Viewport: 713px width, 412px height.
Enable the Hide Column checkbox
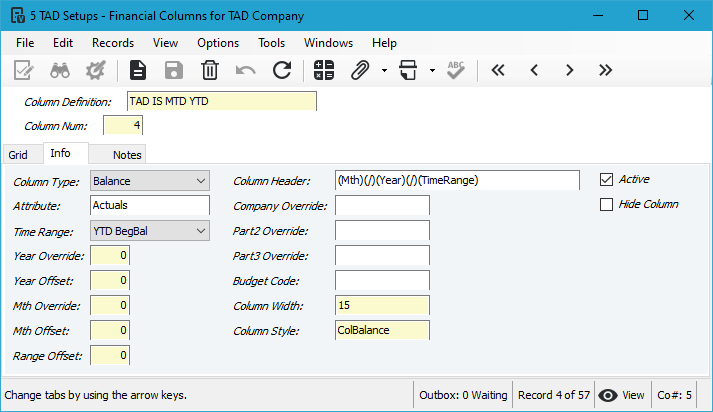tap(606, 205)
